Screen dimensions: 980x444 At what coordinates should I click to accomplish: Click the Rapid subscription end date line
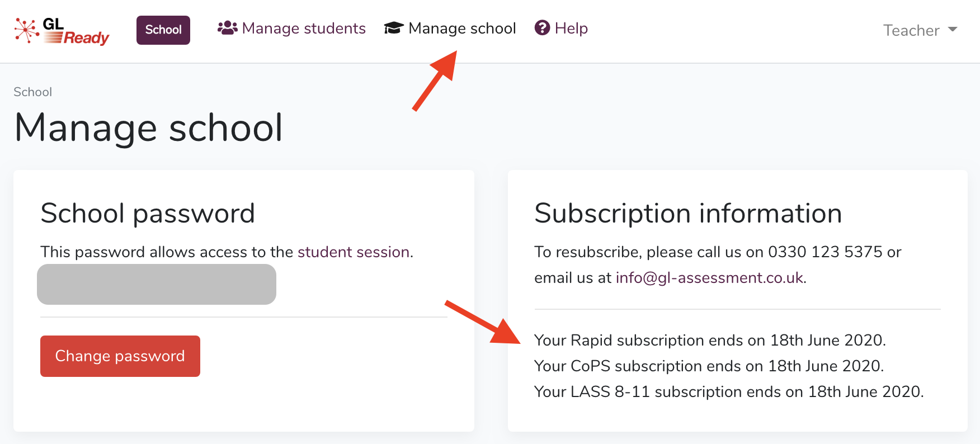point(710,341)
